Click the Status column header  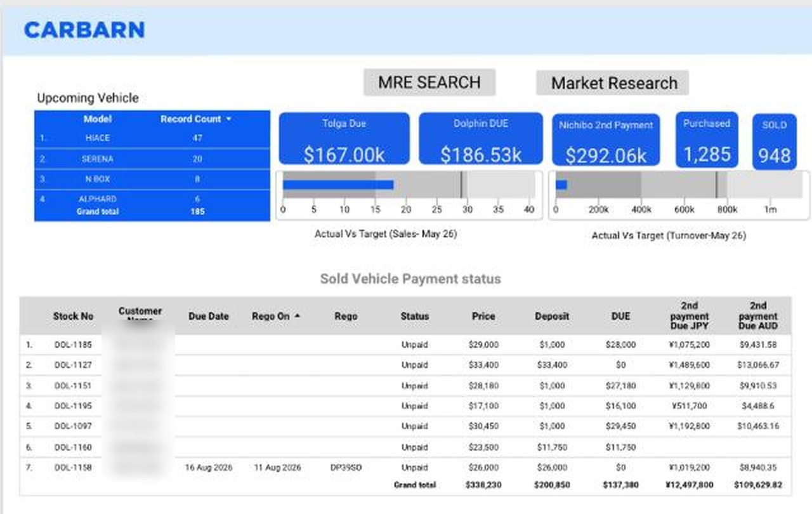coord(415,316)
